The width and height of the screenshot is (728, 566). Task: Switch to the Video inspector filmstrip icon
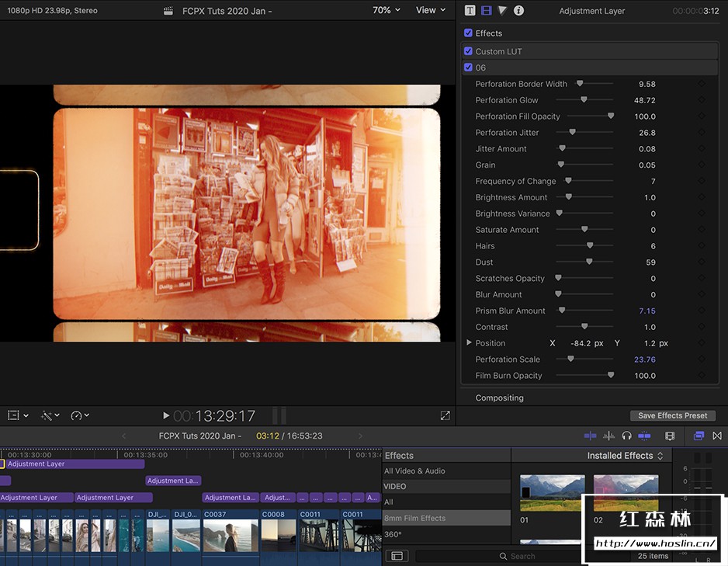[487, 11]
